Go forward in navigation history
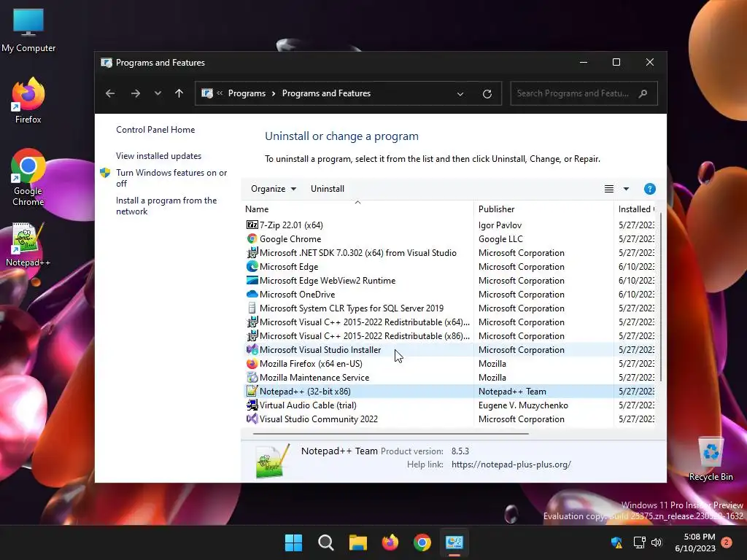The width and height of the screenshot is (747, 560). click(135, 93)
